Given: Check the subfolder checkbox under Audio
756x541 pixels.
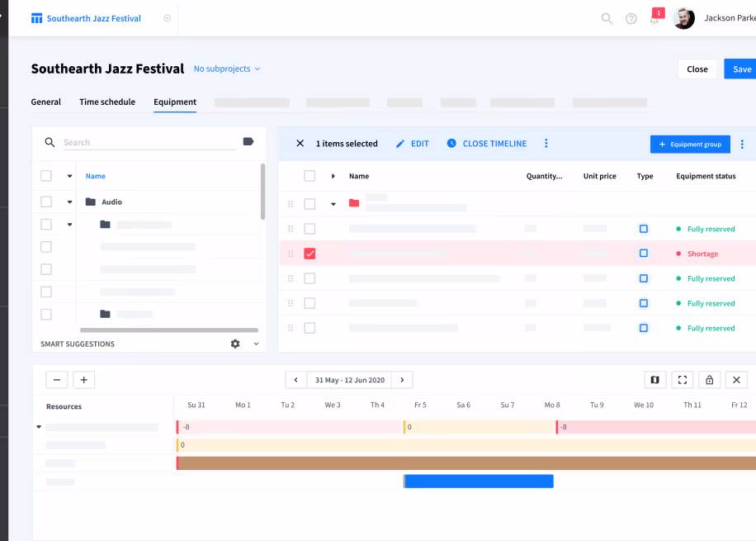Looking at the screenshot, I should [46, 224].
